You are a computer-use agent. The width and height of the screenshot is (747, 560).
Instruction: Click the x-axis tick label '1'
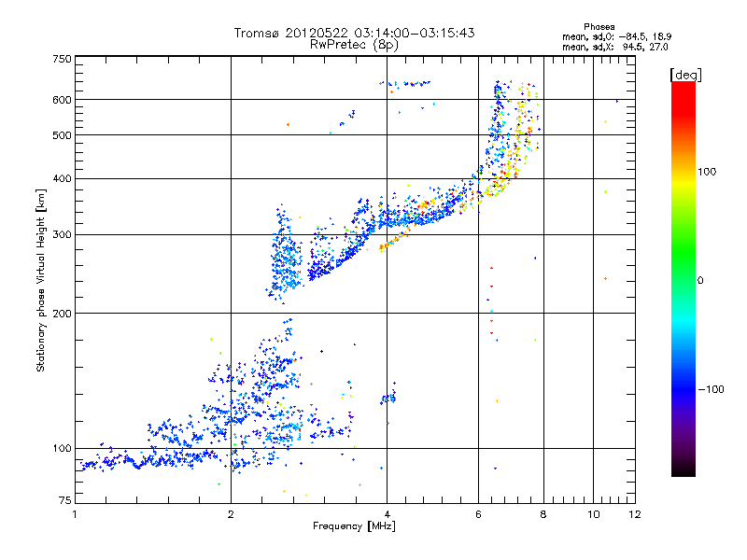click(76, 514)
